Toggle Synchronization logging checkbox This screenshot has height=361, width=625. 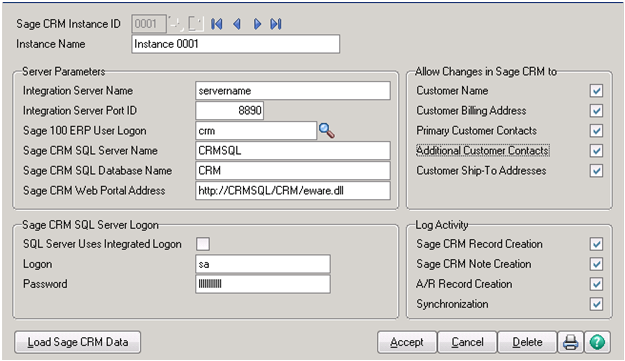point(596,304)
